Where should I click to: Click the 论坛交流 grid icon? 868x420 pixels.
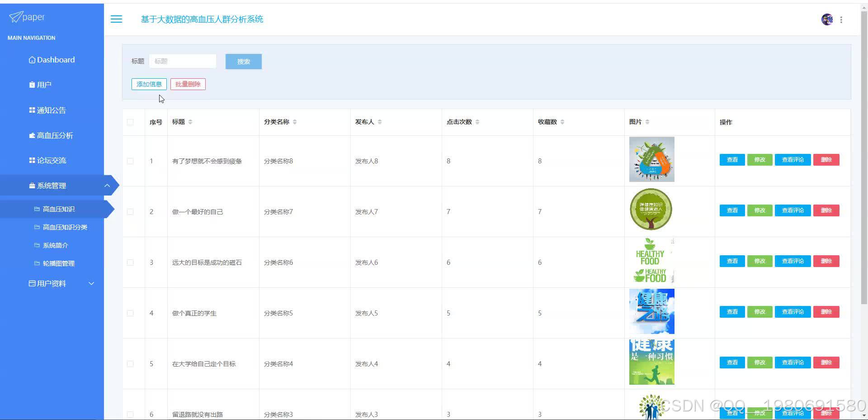click(x=32, y=160)
